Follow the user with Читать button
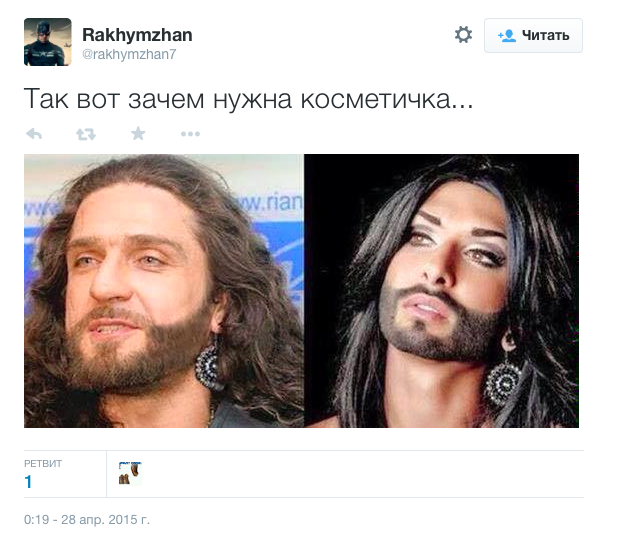This screenshot has width=618, height=550. 533,35
